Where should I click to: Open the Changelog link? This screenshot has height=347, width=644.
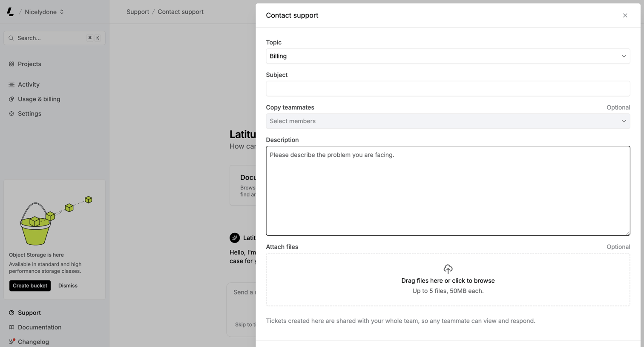pos(33,341)
